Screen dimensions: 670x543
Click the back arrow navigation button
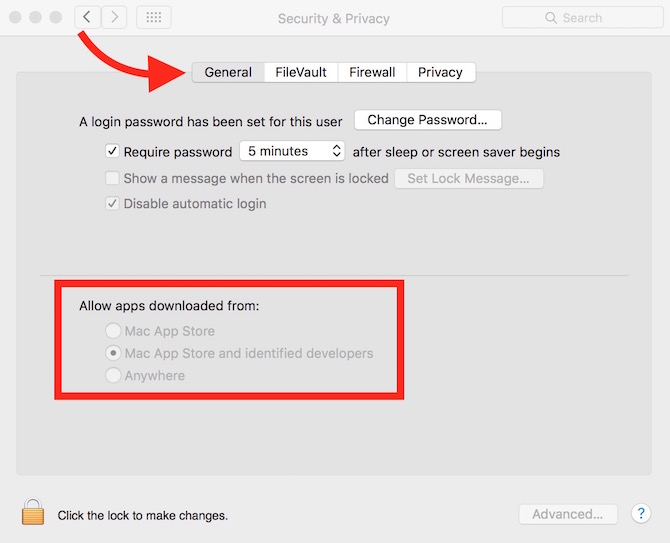coord(87,17)
